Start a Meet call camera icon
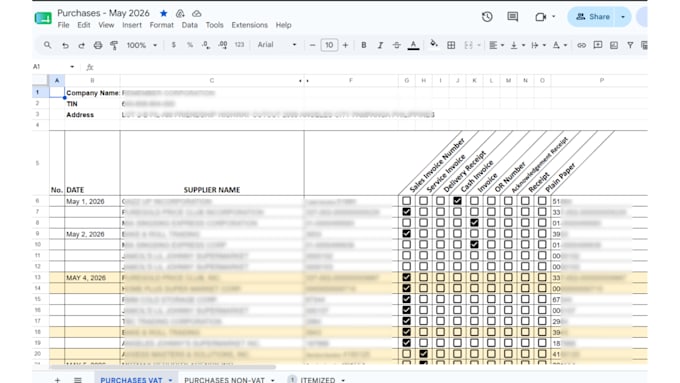The image size is (680, 383). tap(540, 17)
